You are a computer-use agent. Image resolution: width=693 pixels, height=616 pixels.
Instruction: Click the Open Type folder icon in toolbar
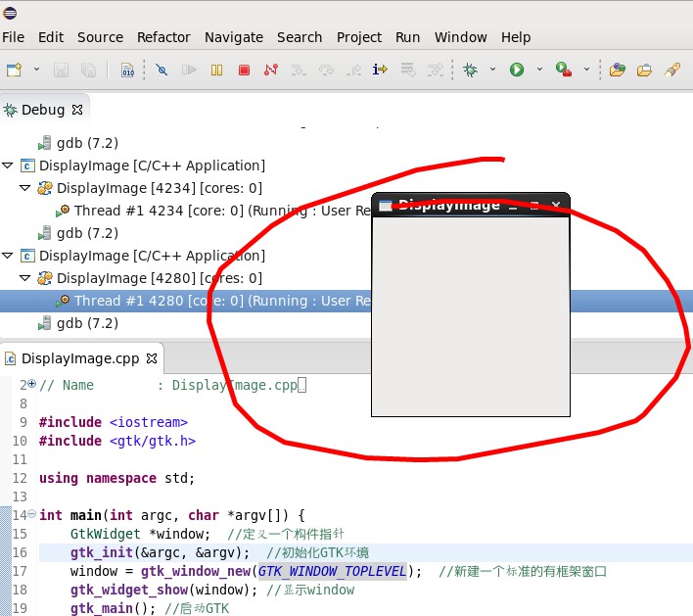(x=617, y=71)
